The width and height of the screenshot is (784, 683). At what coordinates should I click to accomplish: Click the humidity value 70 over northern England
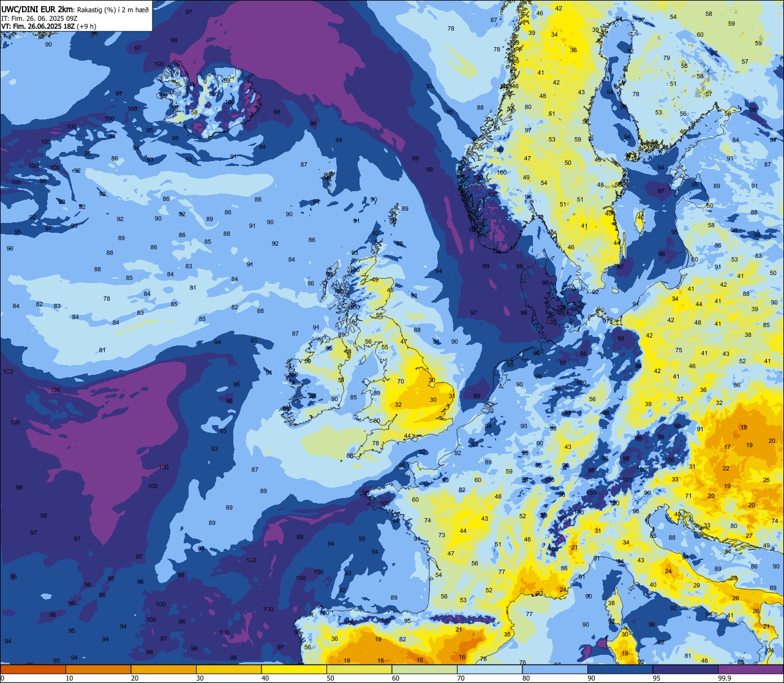click(401, 381)
